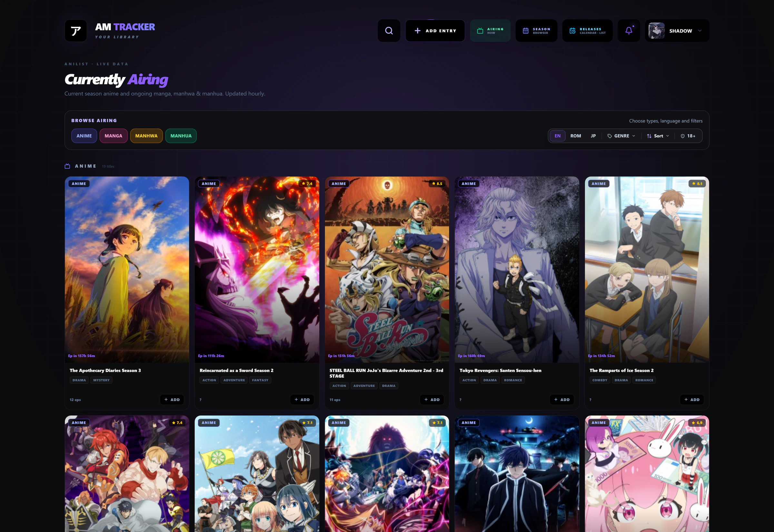Open the search magnifier button
Image resolution: width=774 pixels, height=532 pixels.
[389, 31]
